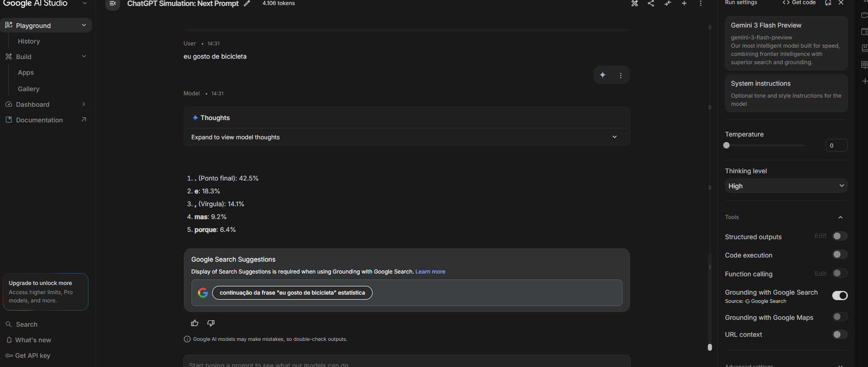Start a new chat with the plus icon
Image resolution: width=868 pixels, height=367 pixels.
(x=684, y=4)
